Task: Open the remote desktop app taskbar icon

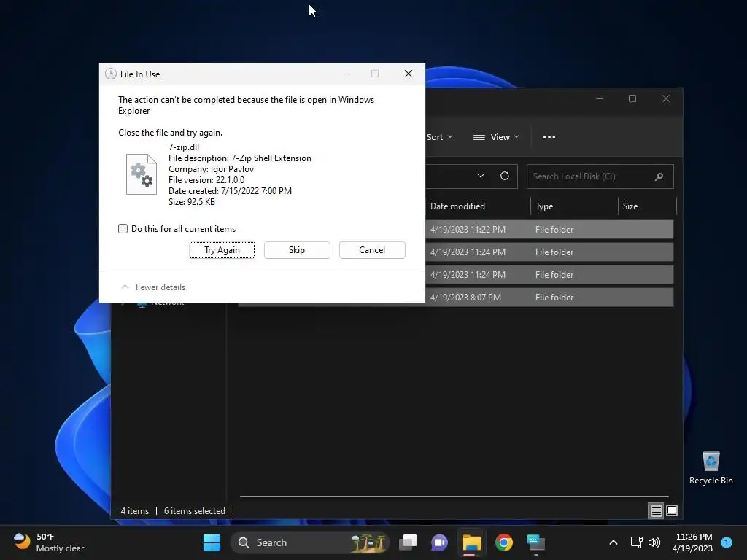Action: tap(536, 542)
